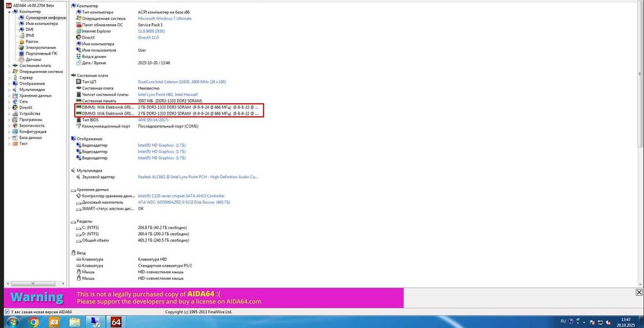
Task: Click the AIDA64.com license warning banner
Action: click(x=204, y=298)
